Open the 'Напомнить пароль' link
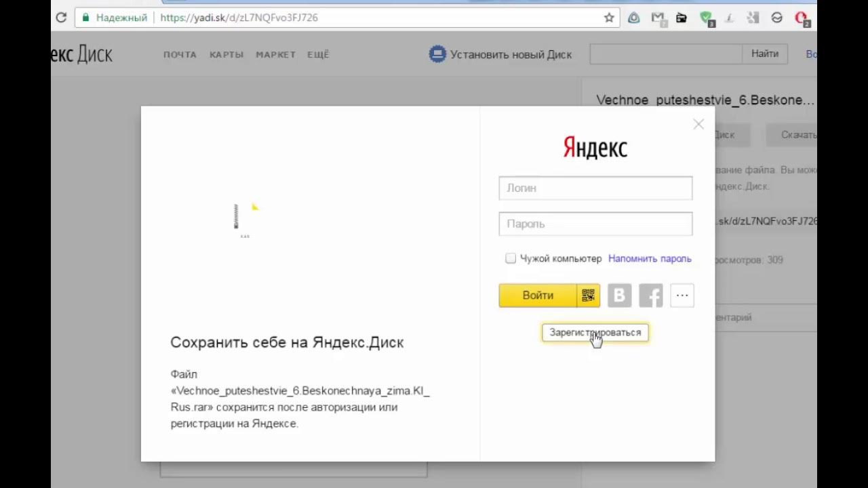The image size is (868, 488). [650, 258]
